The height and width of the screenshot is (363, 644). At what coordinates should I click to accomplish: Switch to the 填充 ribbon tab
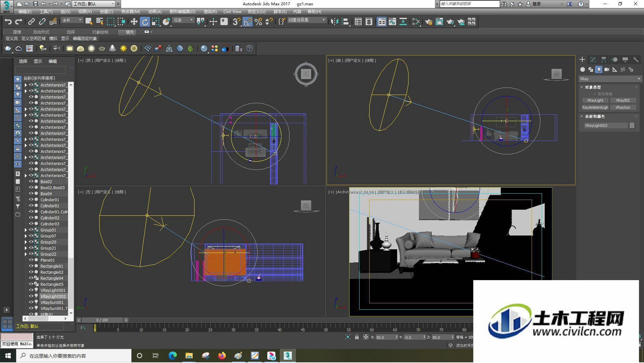pos(130,32)
